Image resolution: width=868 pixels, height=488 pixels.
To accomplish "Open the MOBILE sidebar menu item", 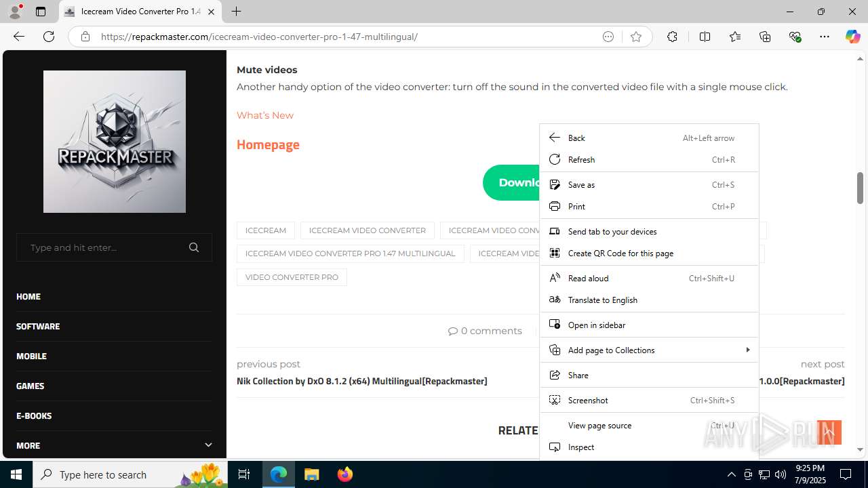I will click(31, 356).
